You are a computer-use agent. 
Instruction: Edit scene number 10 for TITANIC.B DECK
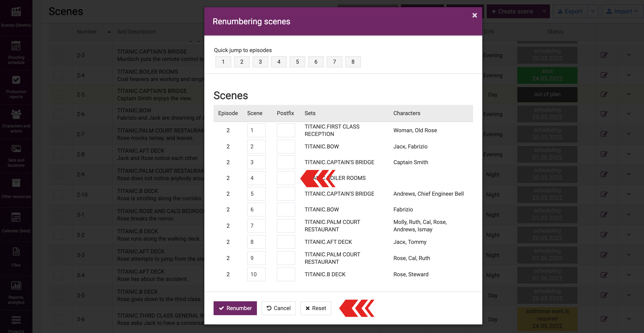click(x=256, y=274)
